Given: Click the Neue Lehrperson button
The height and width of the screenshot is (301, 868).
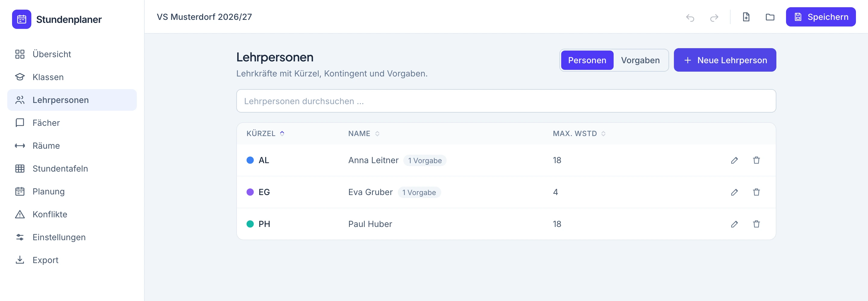Looking at the screenshot, I should 725,60.
